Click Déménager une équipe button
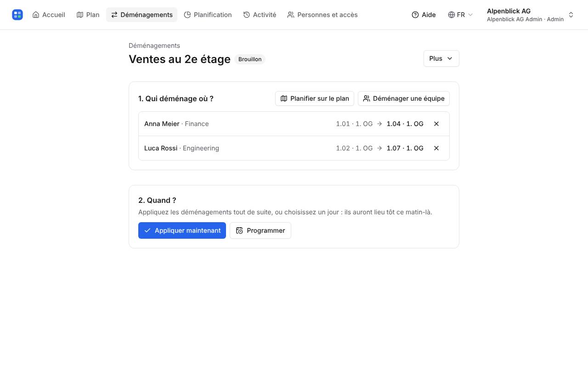The height and width of the screenshot is (368, 588). (x=404, y=98)
